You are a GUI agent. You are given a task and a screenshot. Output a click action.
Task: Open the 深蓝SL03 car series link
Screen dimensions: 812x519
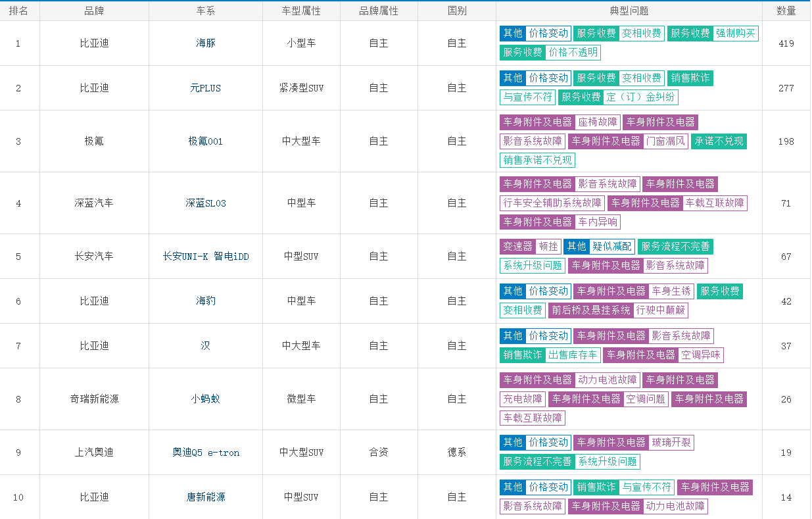[206, 203]
